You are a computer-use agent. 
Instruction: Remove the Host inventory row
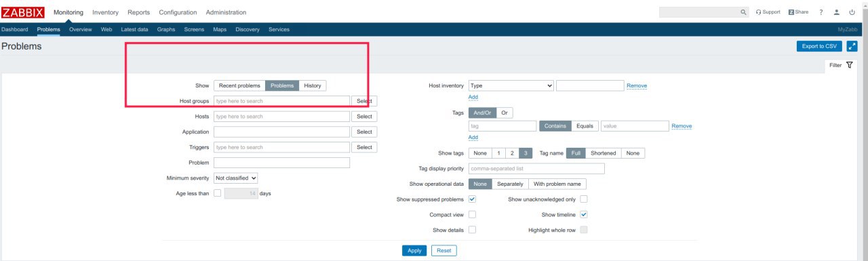tap(637, 85)
